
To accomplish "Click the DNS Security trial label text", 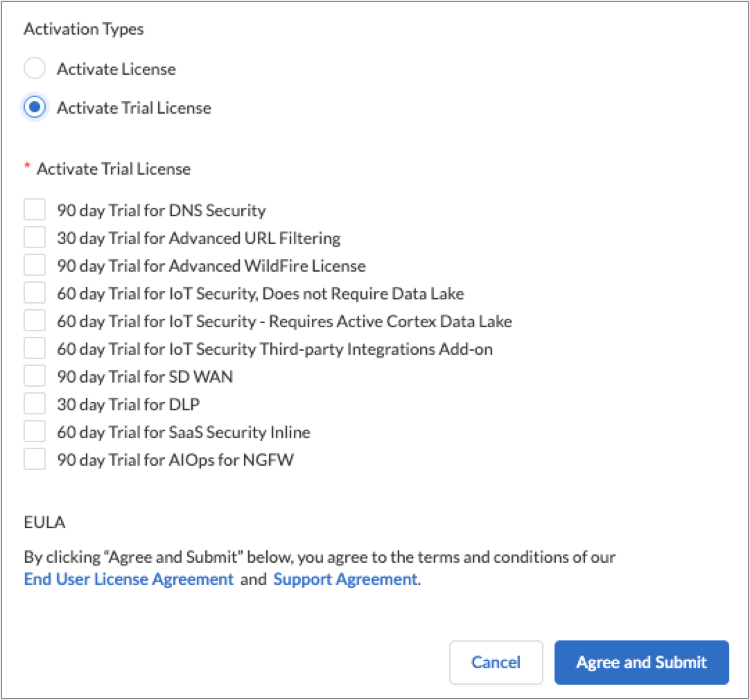I will coord(162,211).
